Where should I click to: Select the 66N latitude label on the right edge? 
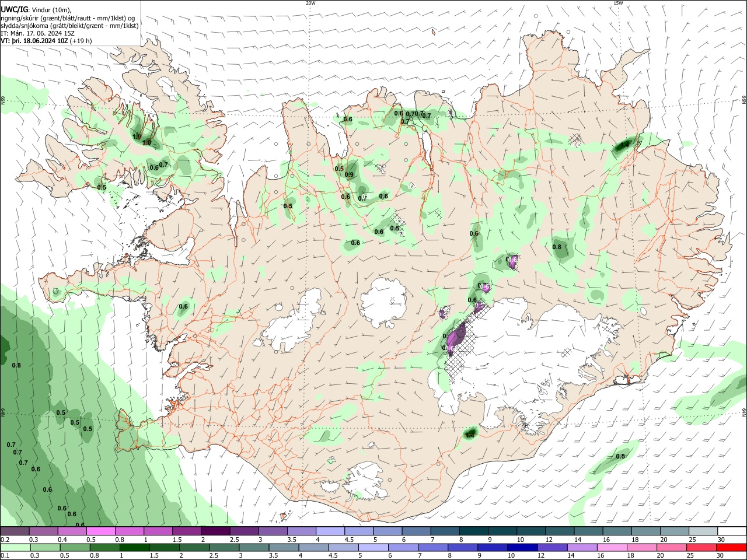coord(744,101)
